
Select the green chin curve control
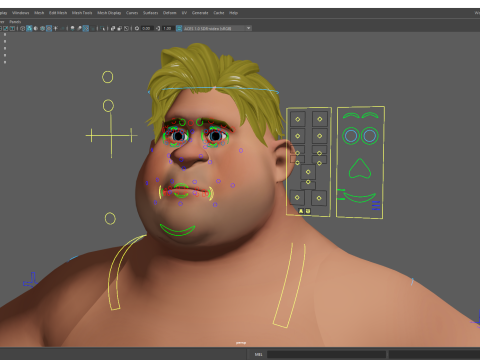click(x=177, y=230)
